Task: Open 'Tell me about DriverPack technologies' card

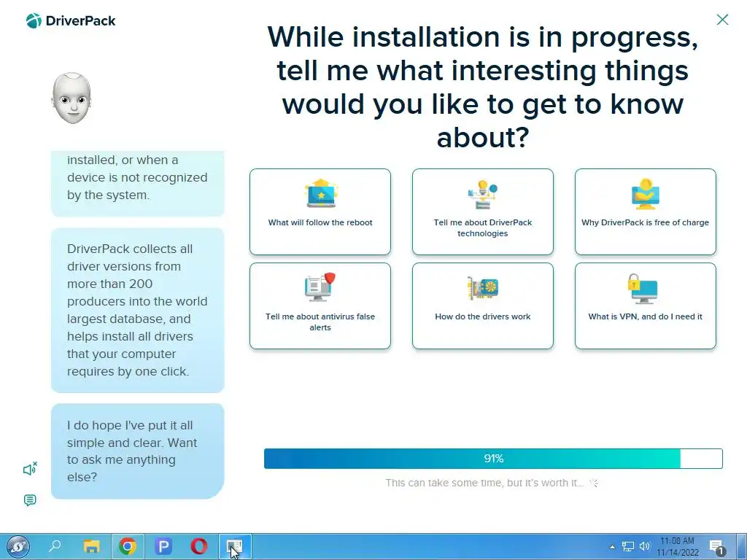Action: tap(483, 211)
